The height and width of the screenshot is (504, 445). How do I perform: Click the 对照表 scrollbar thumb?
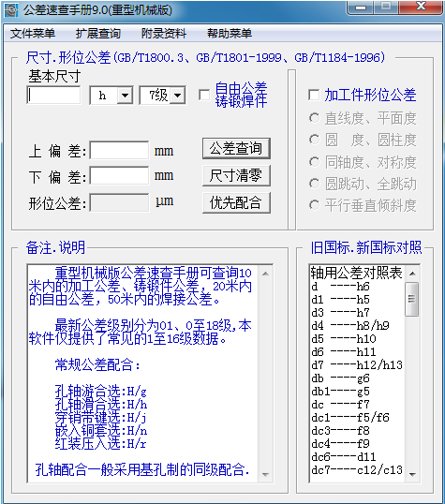[412, 299]
